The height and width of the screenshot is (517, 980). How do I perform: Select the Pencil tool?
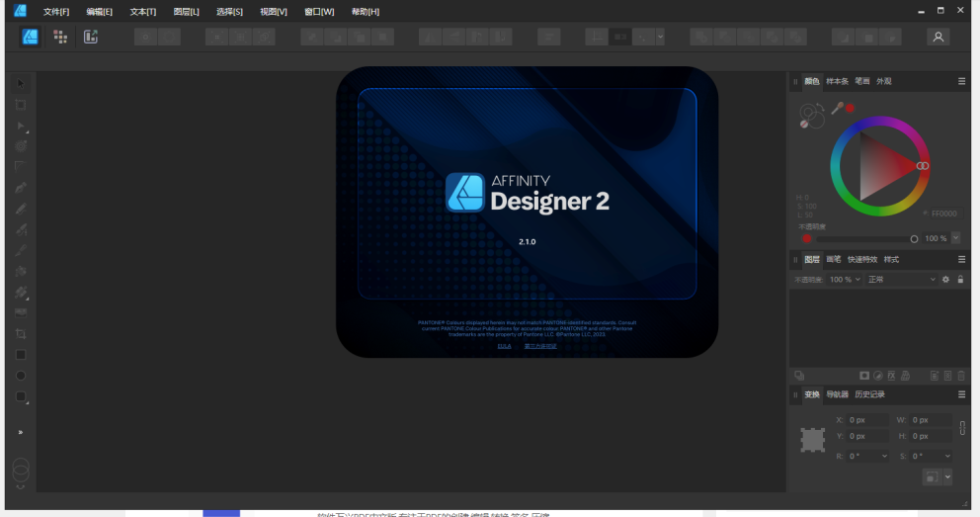[x=21, y=209]
